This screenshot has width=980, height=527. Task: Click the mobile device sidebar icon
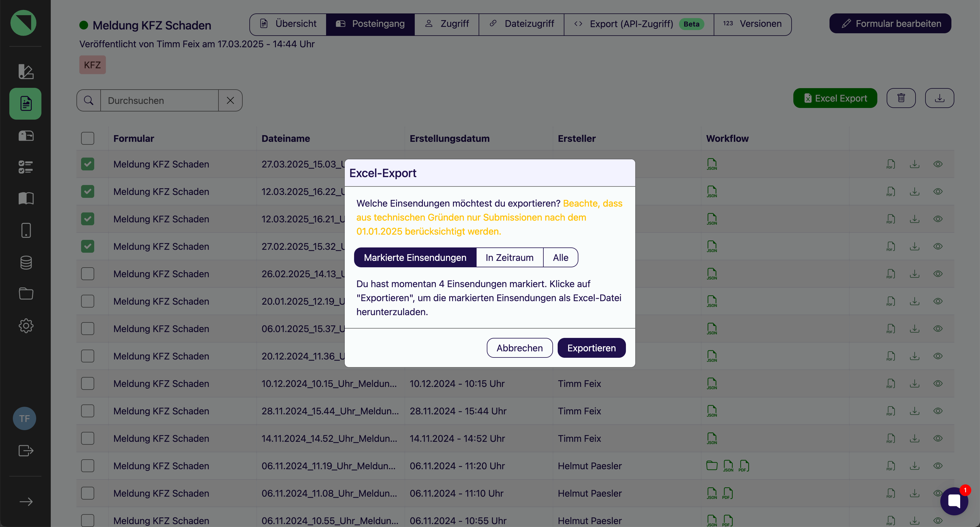pos(25,230)
